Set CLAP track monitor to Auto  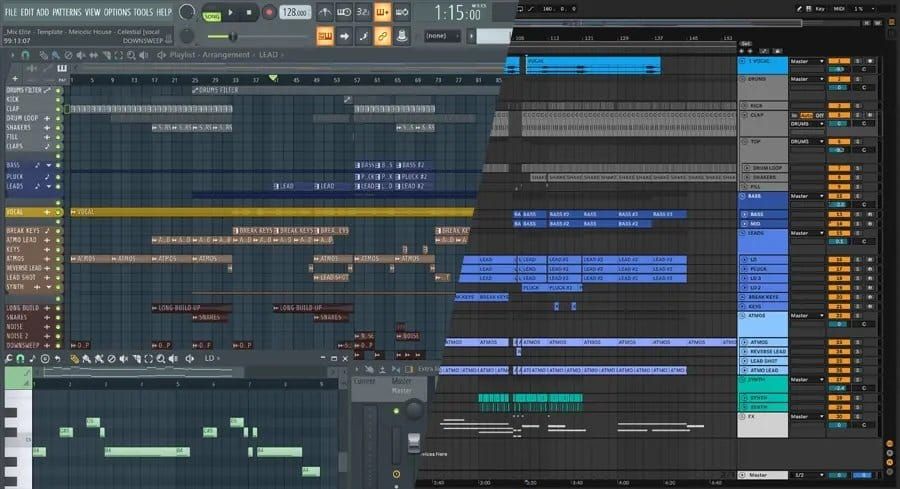[806, 115]
